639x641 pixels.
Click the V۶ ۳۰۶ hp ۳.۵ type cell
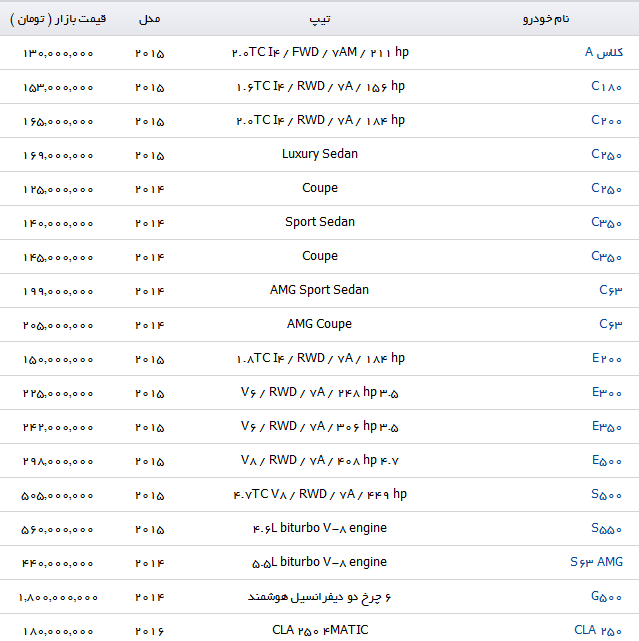(x=319, y=426)
